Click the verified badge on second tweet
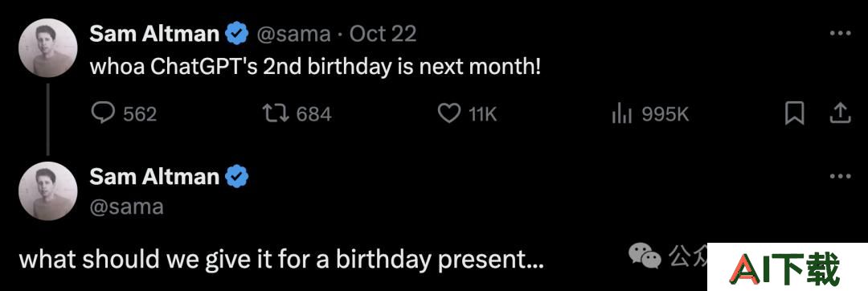 237,177
